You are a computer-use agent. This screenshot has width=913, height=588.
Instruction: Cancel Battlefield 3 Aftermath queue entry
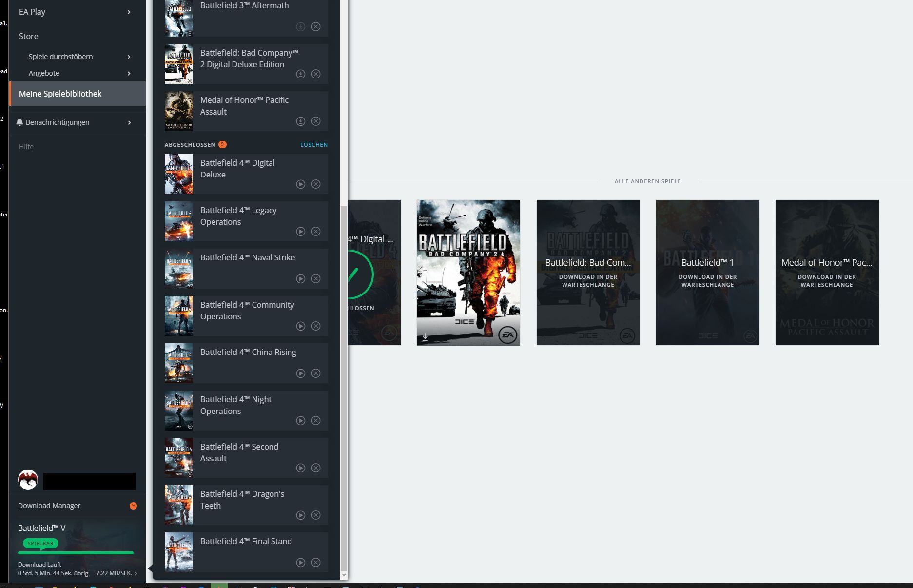coord(316,26)
